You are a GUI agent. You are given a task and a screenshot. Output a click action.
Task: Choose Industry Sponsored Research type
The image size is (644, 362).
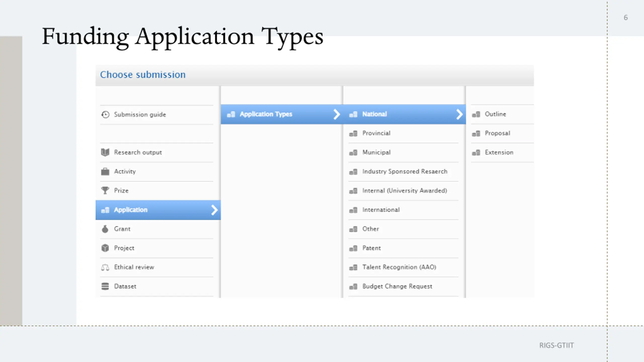pos(403,172)
